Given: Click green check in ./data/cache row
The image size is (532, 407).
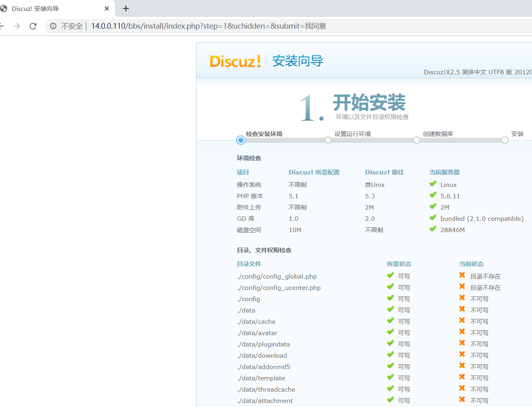Looking at the screenshot, I should [x=391, y=321].
